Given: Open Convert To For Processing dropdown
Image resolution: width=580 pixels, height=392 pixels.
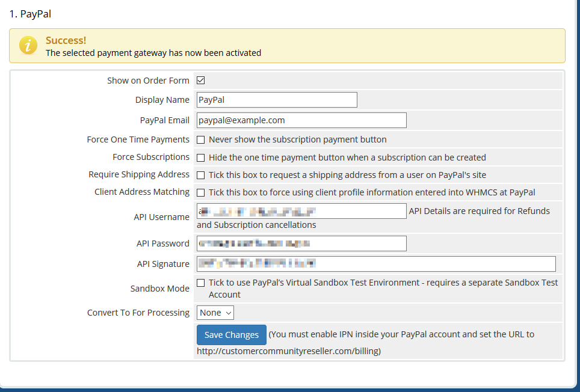Looking at the screenshot, I should pos(215,313).
